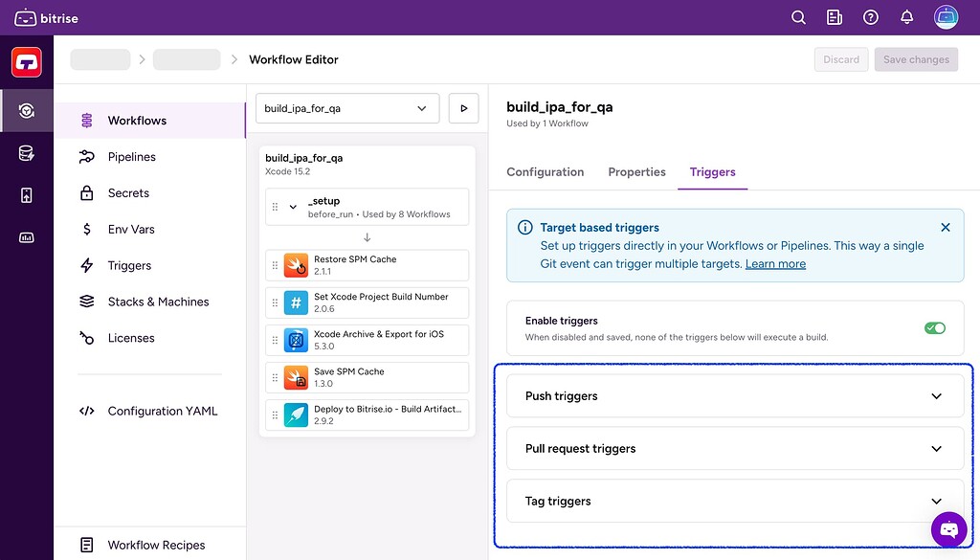The height and width of the screenshot is (560, 980).
Task: Switch to the Configuration tab
Action: click(545, 172)
